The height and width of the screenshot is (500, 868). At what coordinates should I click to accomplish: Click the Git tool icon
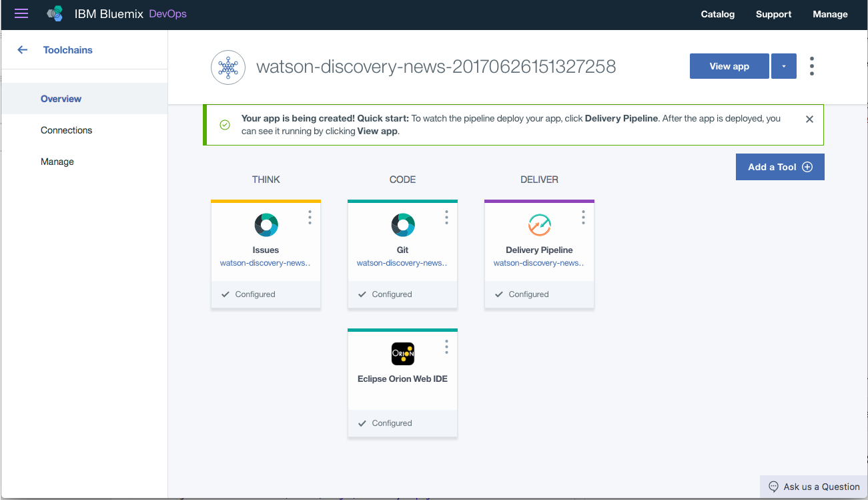click(x=403, y=225)
